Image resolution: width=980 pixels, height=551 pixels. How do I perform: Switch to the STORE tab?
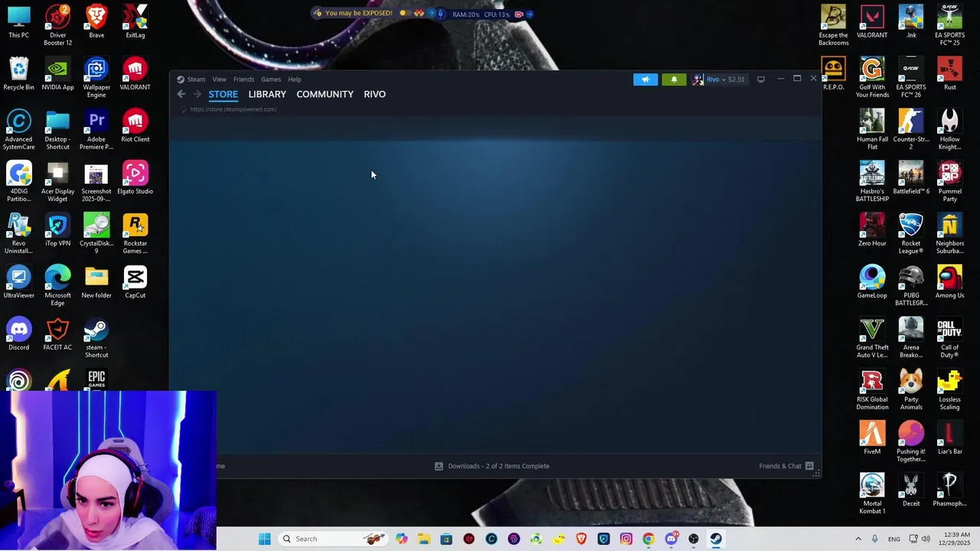[224, 94]
